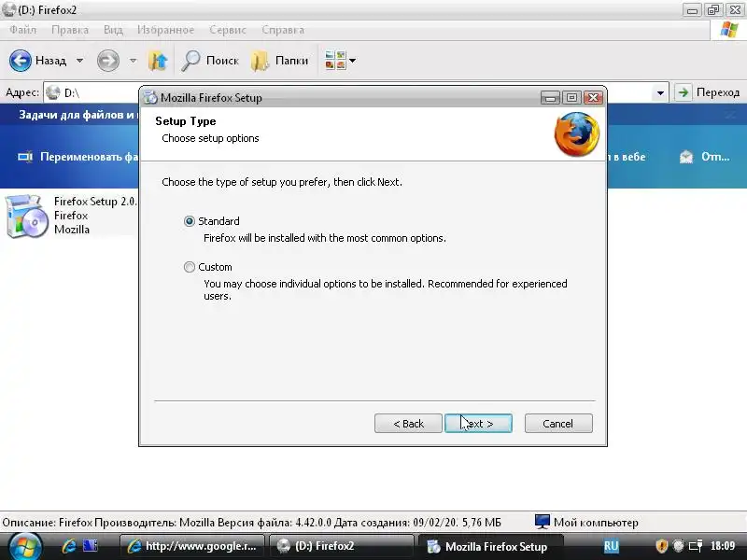The width and height of the screenshot is (747, 560).
Task: Open the Вид menu
Action: click(113, 30)
